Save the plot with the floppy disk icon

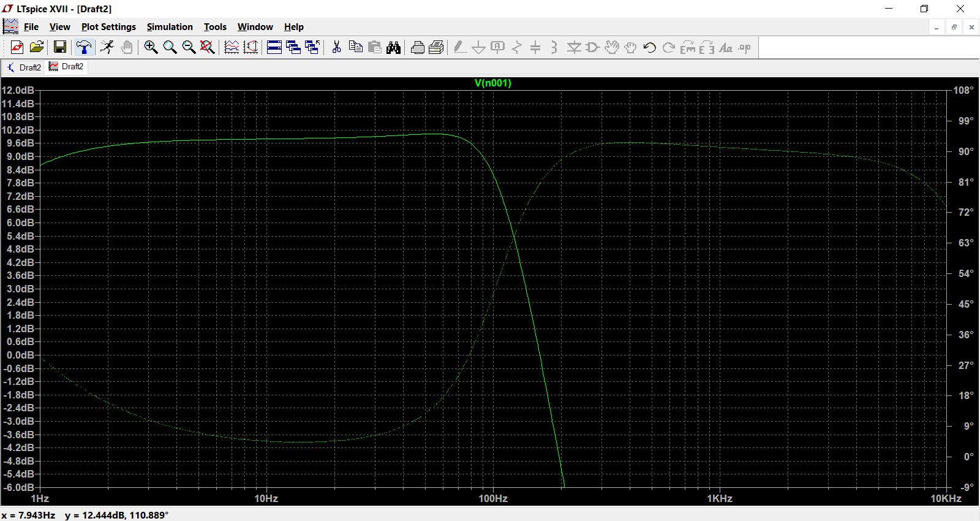click(60, 47)
